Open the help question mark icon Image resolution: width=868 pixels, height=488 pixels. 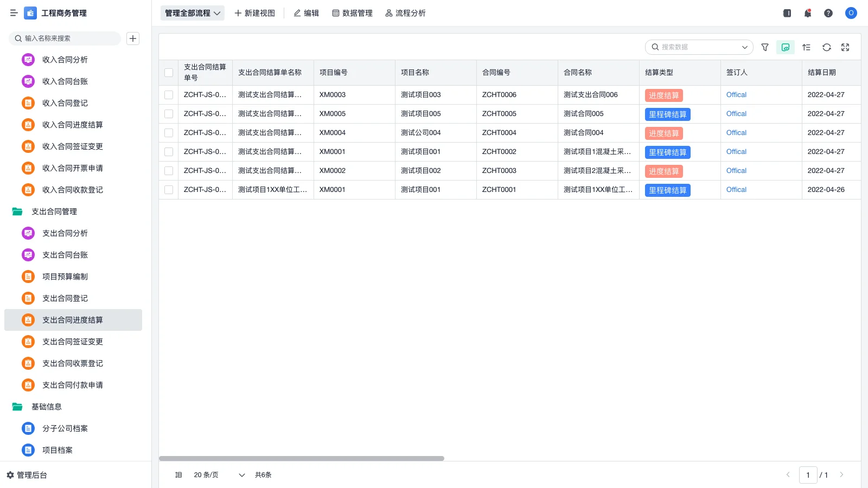tap(828, 13)
